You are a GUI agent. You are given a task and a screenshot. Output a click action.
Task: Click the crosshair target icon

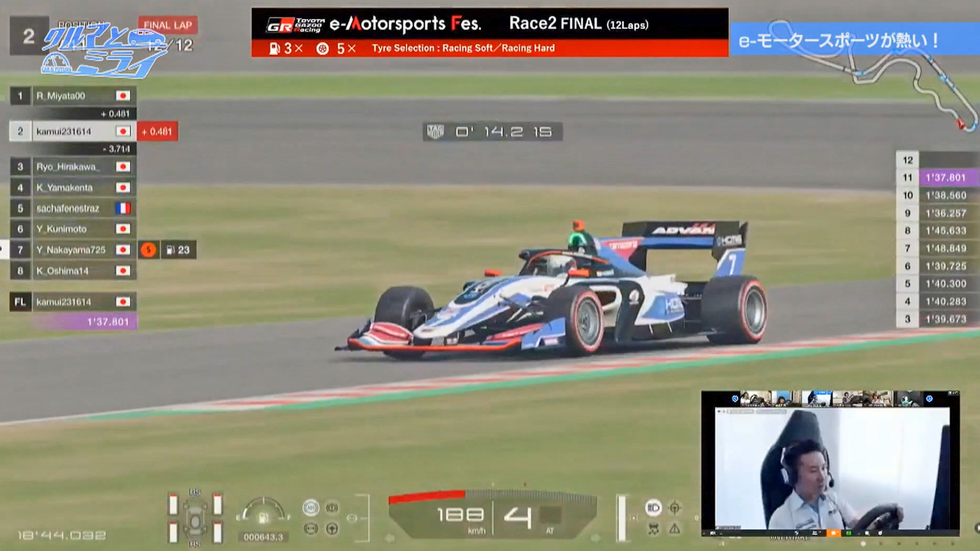pos(675,508)
